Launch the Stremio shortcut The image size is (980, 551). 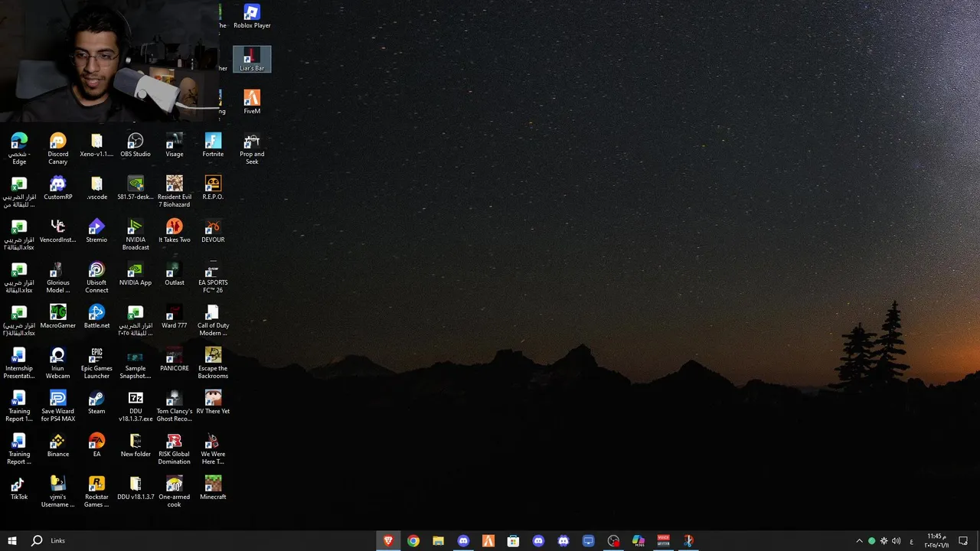[96, 230]
